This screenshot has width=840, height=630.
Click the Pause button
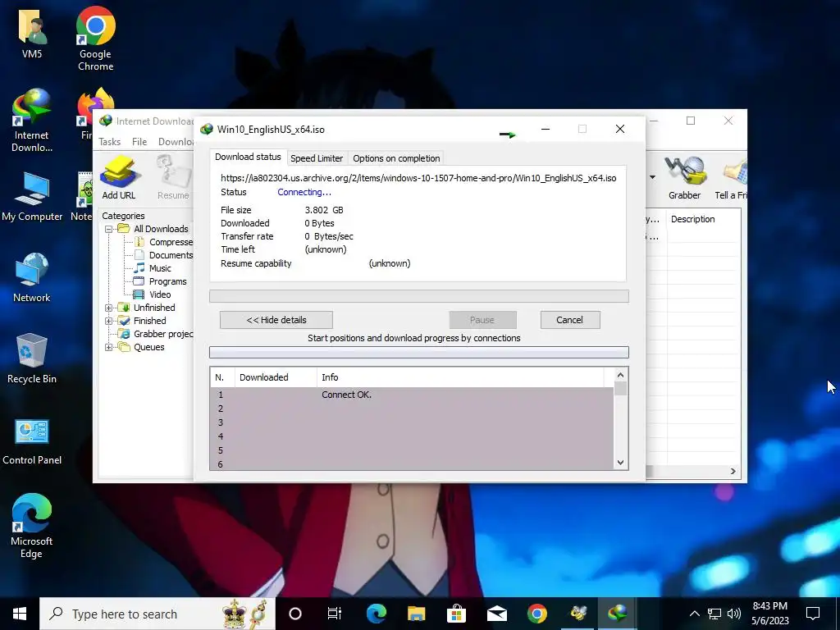pyautogui.click(x=482, y=320)
